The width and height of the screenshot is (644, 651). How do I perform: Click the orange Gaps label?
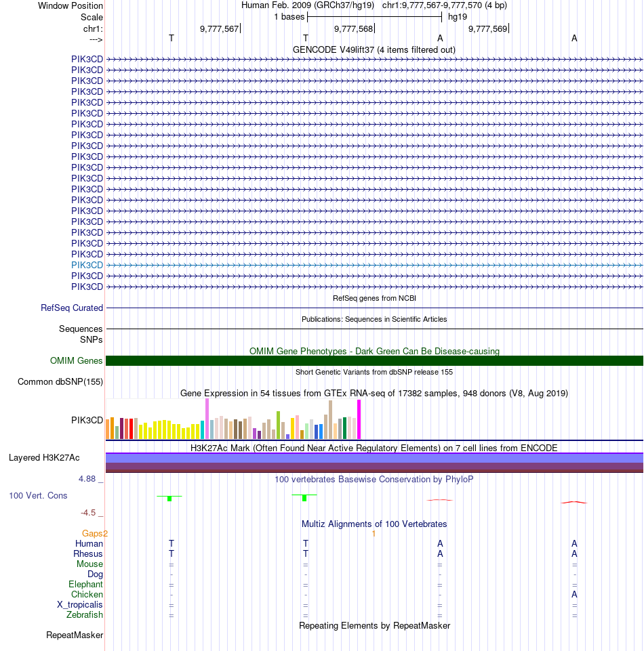(x=92, y=534)
